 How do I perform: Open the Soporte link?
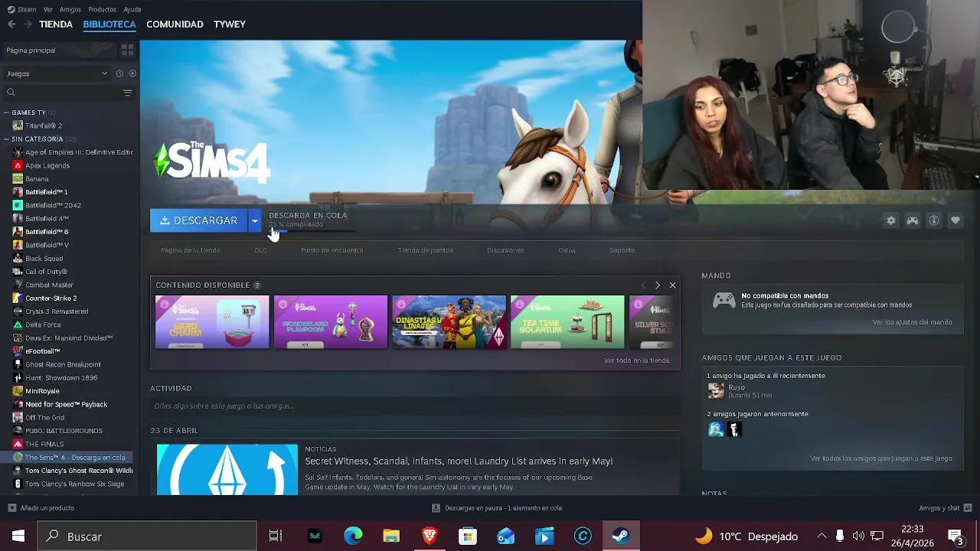click(622, 250)
